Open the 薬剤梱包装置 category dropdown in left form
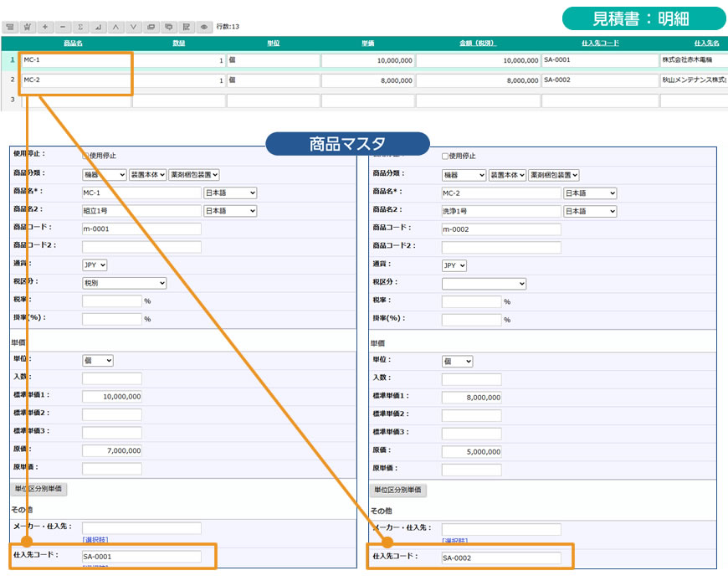This screenshot has height=586, width=728. 193,174
